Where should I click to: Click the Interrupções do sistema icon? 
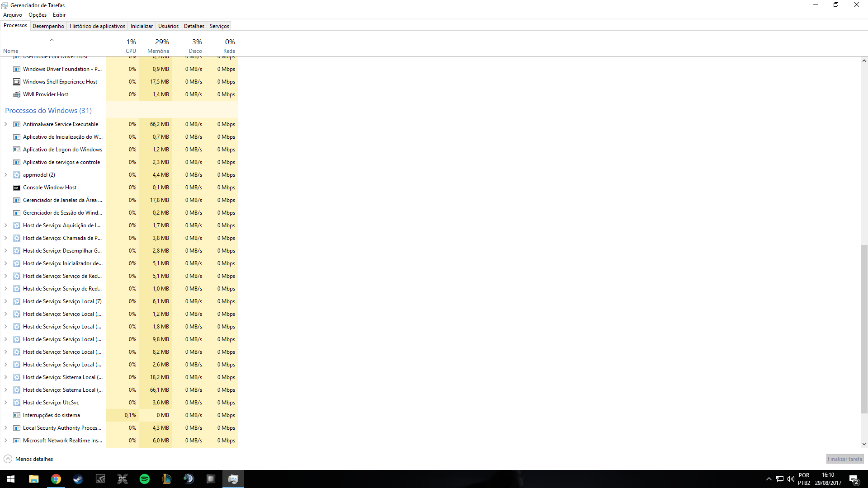click(17, 415)
